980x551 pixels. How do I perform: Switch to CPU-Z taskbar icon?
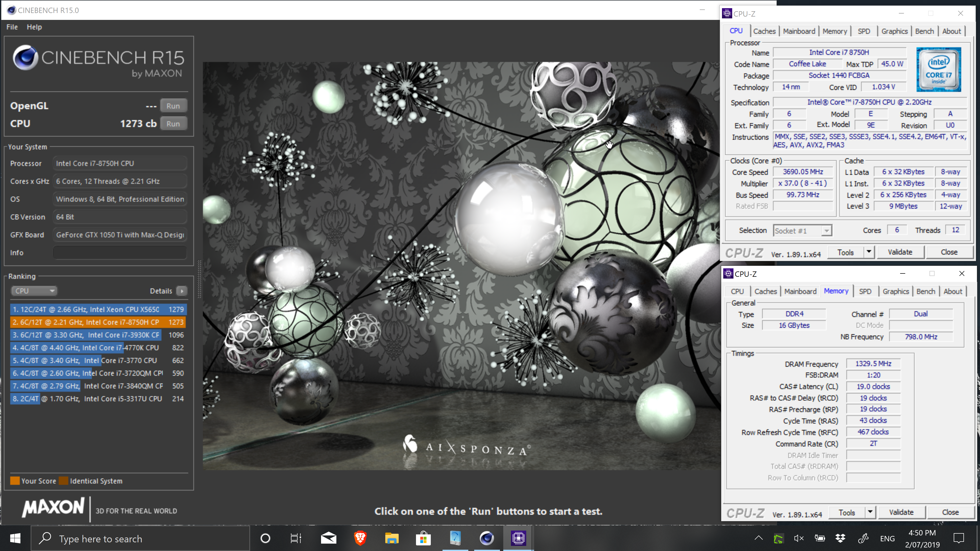tap(518, 538)
